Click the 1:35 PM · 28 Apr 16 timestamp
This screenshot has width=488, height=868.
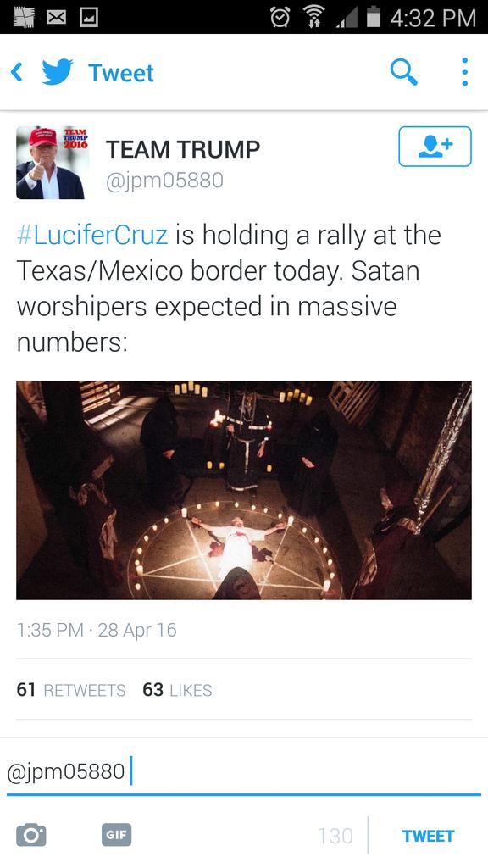click(x=97, y=630)
